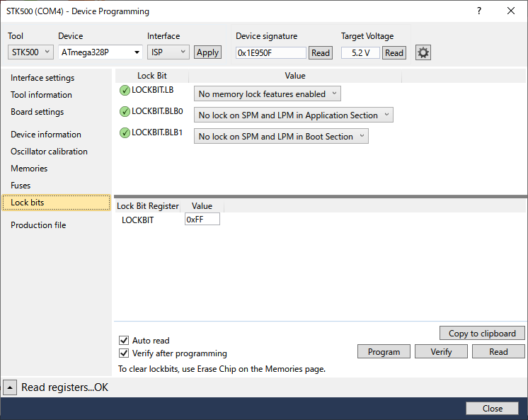
Task: Click Copy to clipboard button
Action: 482,334
